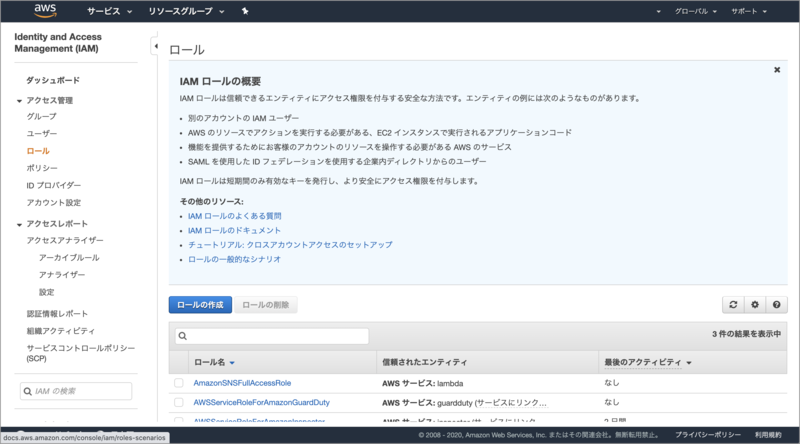Sort by 最後のアクティビティ column

point(647,362)
